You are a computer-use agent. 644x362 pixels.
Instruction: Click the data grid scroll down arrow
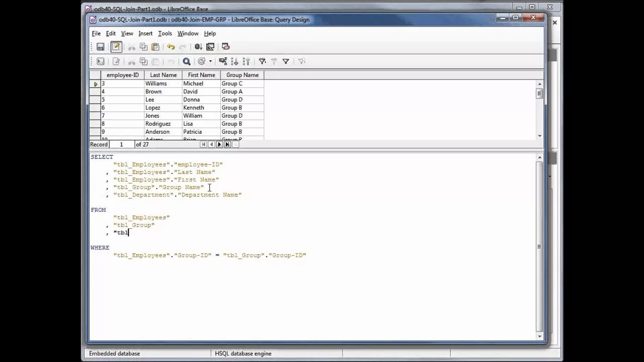pos(539,136)
